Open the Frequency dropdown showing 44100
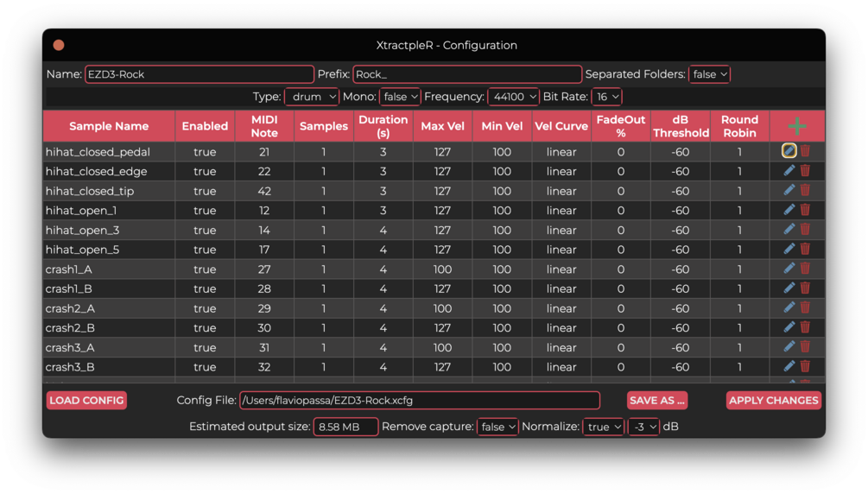 513,97
